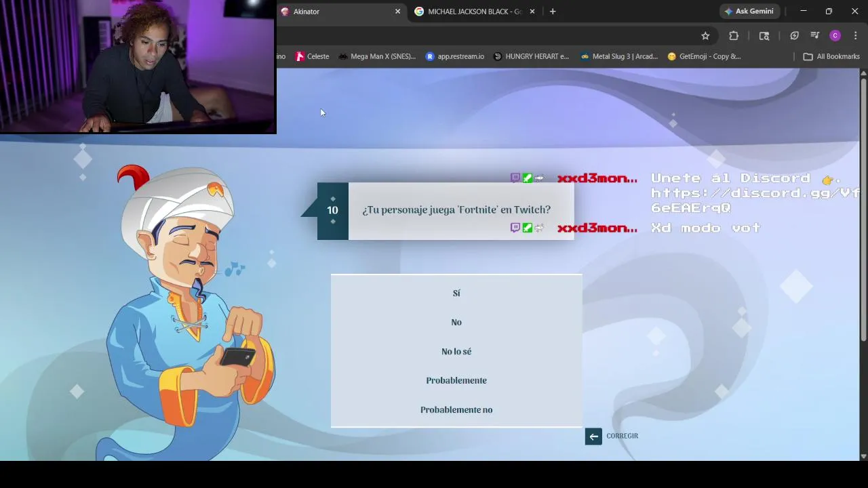Open Chrome's three-dot menu
Screen dimensions: 868x488
856,36
